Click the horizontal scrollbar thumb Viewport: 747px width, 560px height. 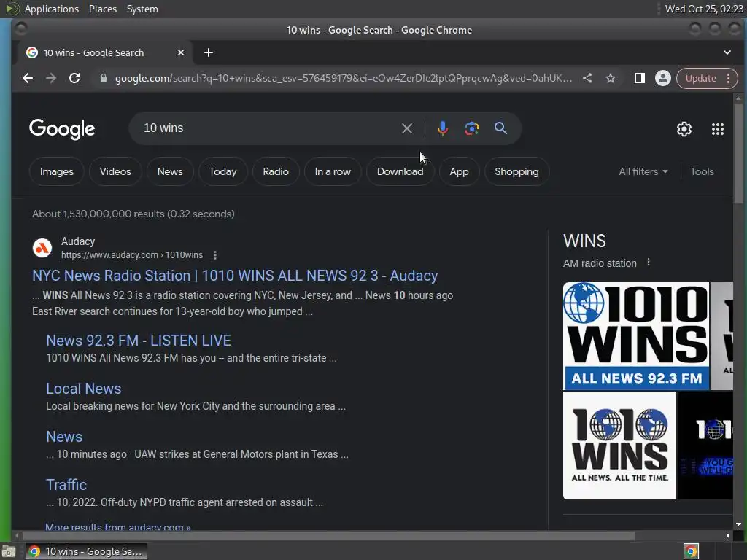(328, 536)
